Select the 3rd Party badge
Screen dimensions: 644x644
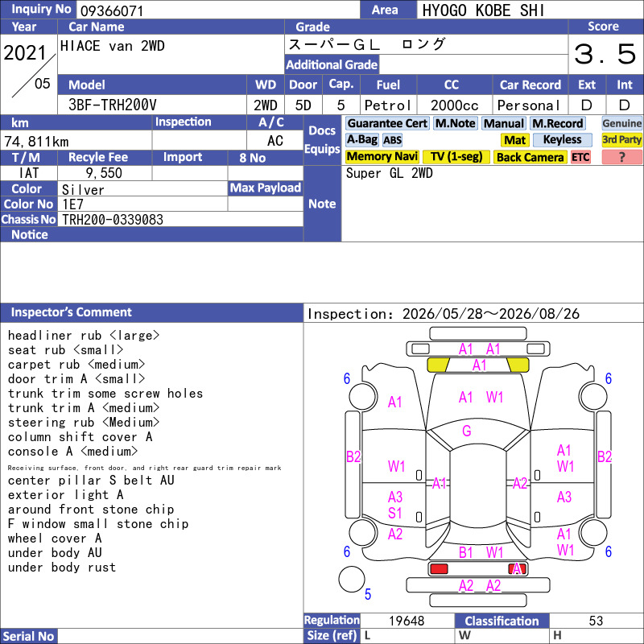621,139
